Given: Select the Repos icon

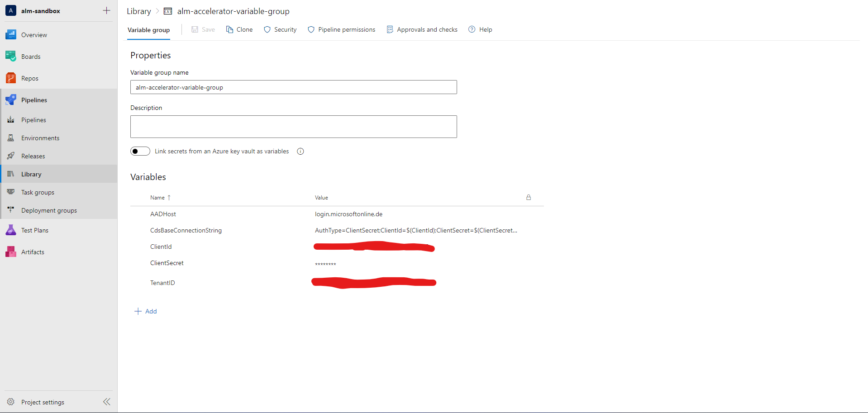Looking at the screenshot, I should point(10,78).
